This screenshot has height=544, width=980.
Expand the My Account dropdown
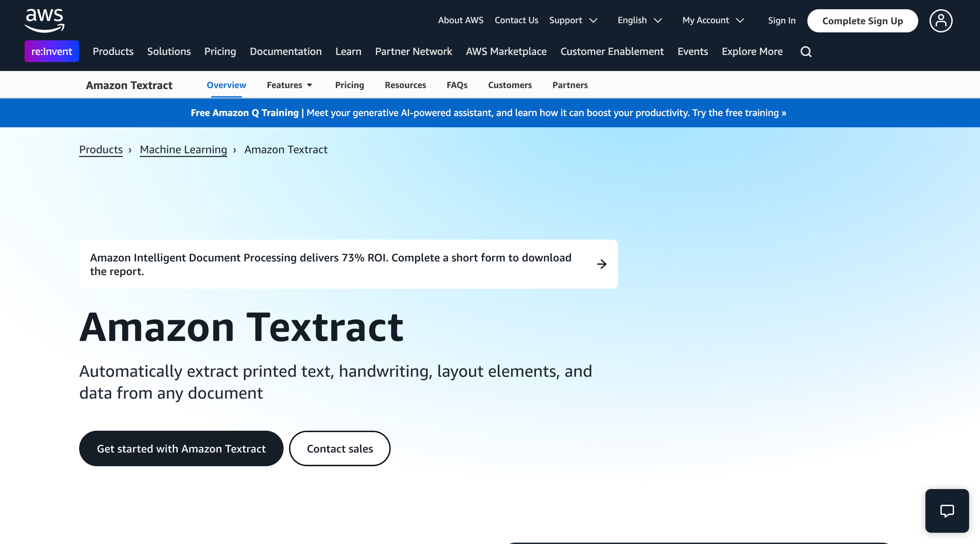tap(713, 20)
